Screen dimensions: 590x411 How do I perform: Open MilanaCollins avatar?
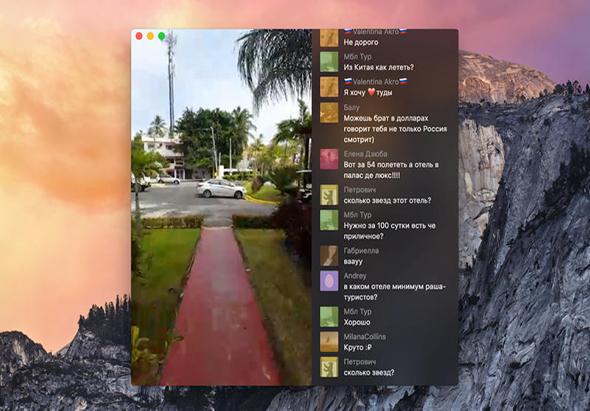(x=329, y=342)
